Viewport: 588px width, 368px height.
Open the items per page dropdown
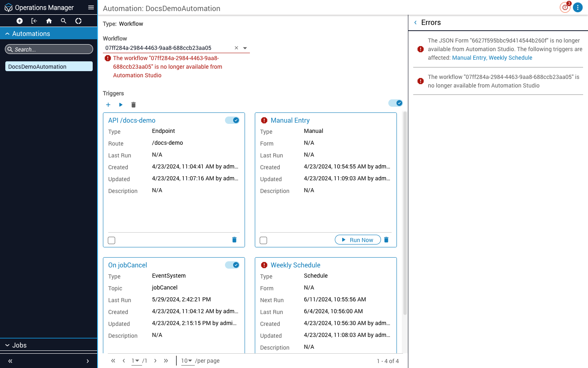pos(187,361)
